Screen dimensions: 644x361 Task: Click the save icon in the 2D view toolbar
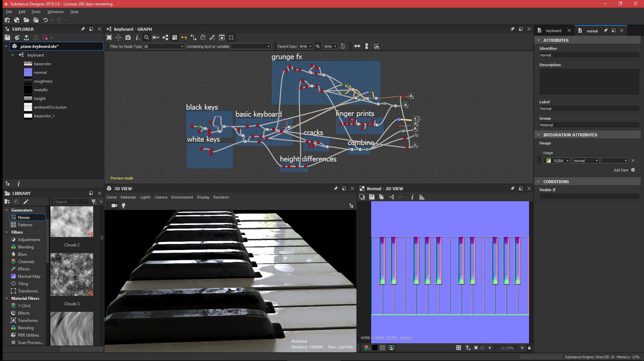(x=371, y=197)
